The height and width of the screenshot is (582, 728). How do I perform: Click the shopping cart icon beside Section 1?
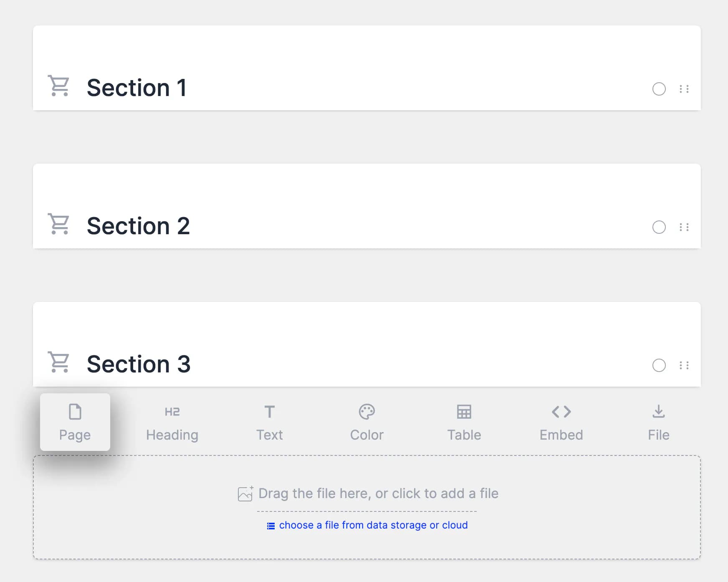coord(59,86)
